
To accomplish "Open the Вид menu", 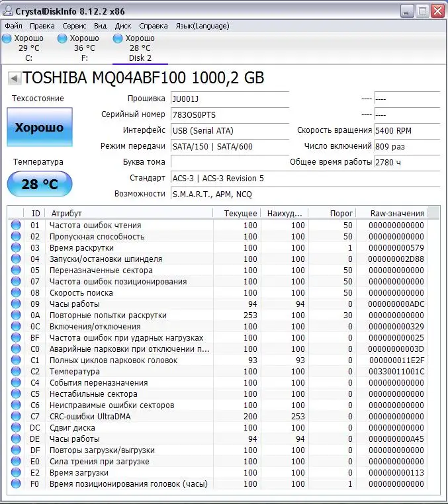I will (101, 26).
